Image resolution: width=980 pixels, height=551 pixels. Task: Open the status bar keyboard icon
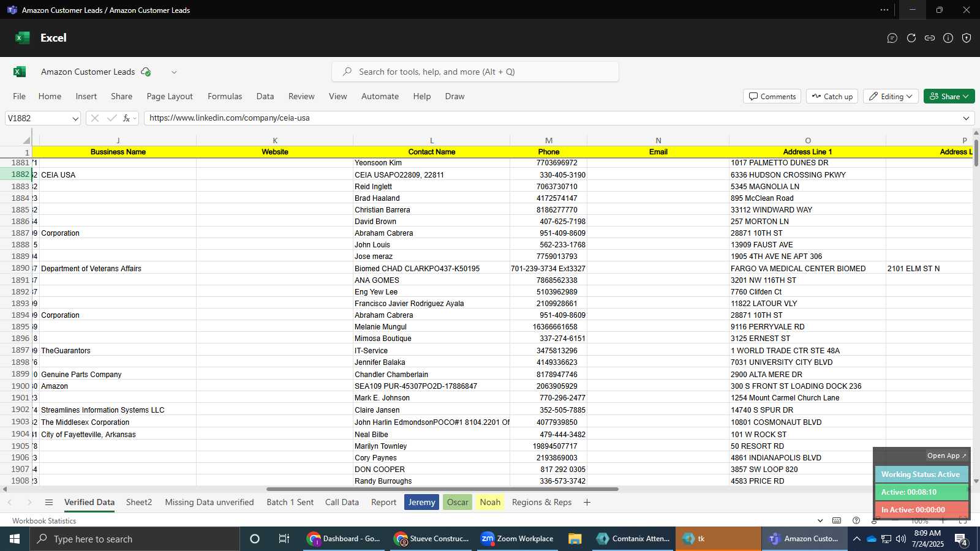pos(837,520)
